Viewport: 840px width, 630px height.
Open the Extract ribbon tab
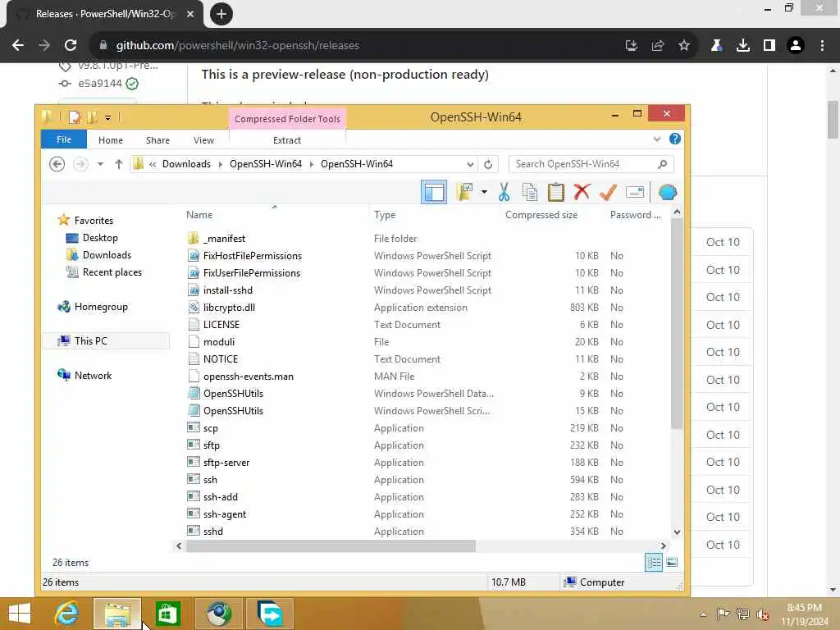coord(287,139)
